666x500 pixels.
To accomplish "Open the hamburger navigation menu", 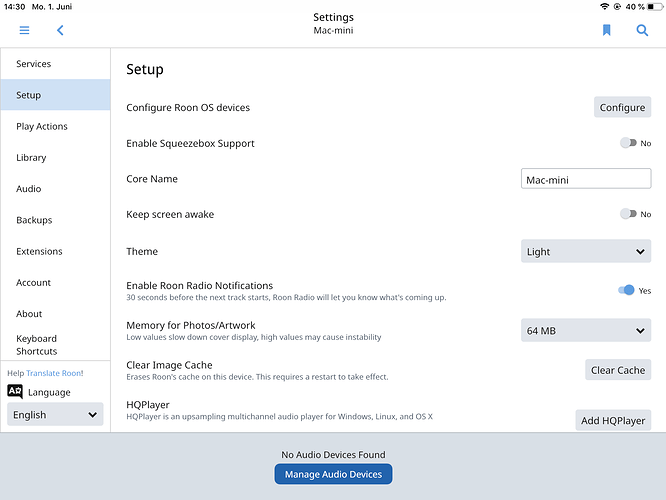I will [x=24, y=30].
